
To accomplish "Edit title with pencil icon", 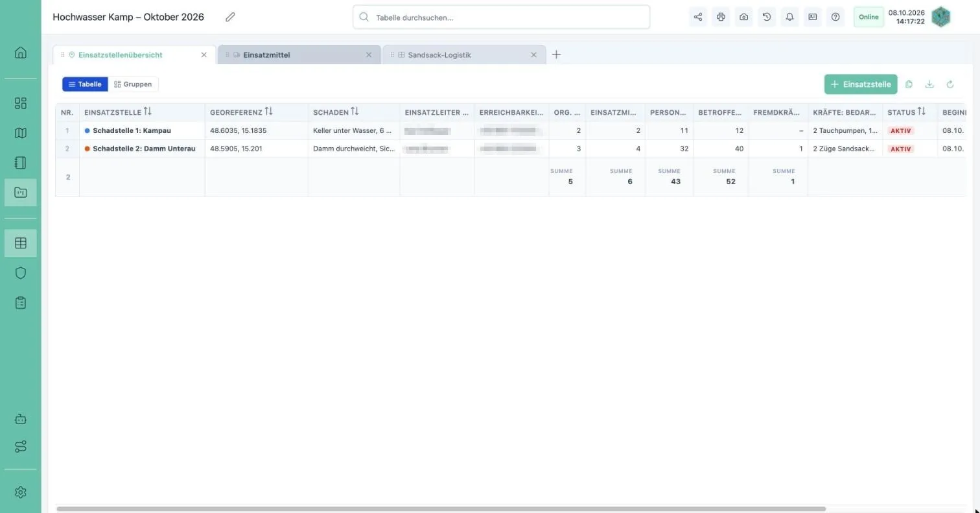I will 230,17.
